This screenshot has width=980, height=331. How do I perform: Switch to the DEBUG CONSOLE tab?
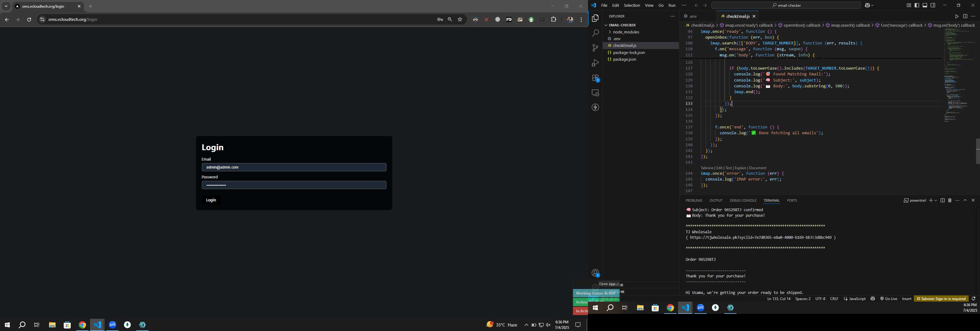(743, 201)
